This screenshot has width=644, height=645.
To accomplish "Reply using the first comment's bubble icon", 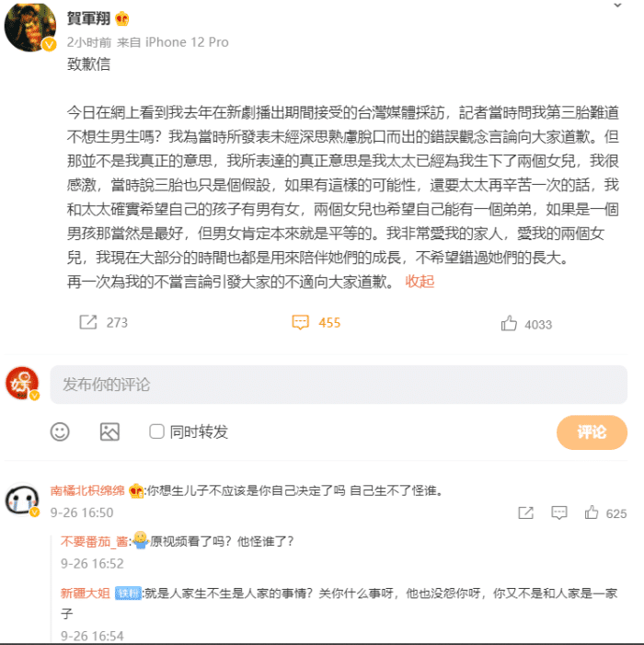I will pos(558,513).
